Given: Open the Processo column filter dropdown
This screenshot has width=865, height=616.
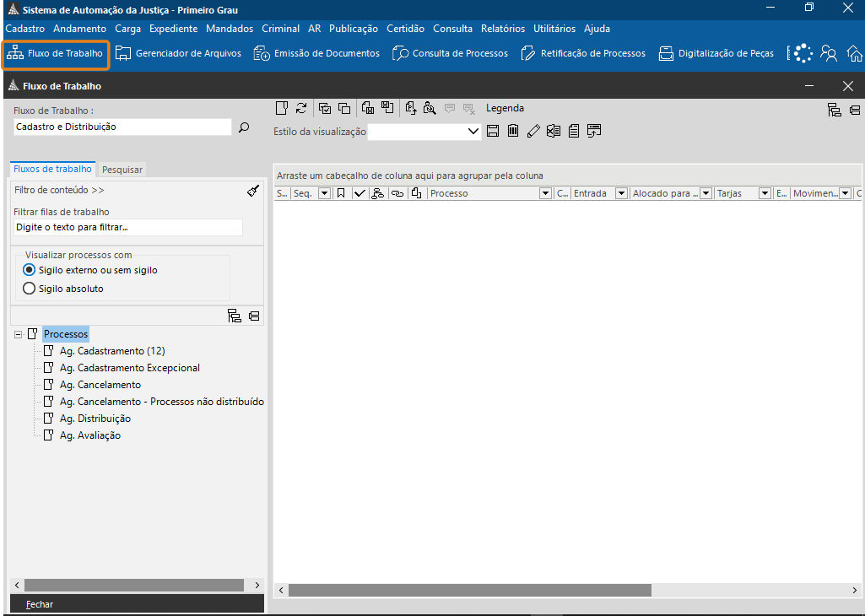Looking at the screenshot, I should pos(546,193).
